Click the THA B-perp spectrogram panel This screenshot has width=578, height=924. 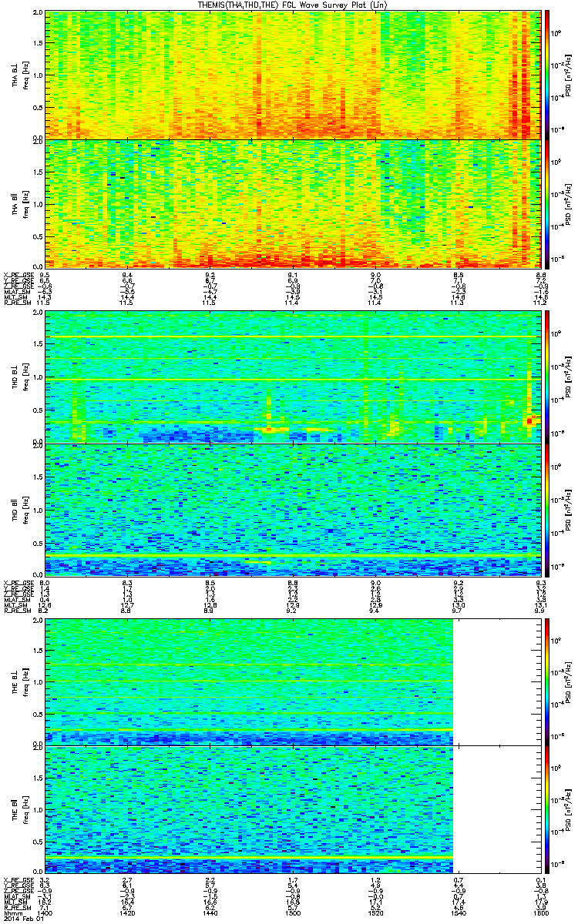[291, 75]
